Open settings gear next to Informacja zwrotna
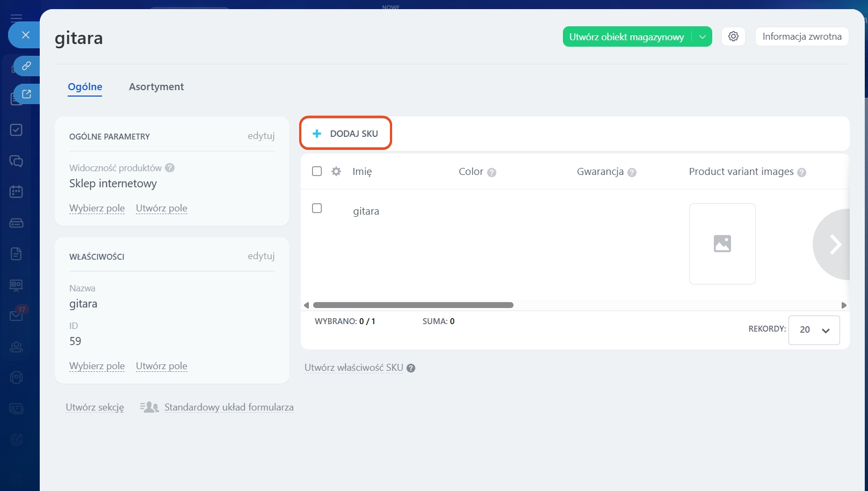The image size is (868, 491). click(733, 36)
